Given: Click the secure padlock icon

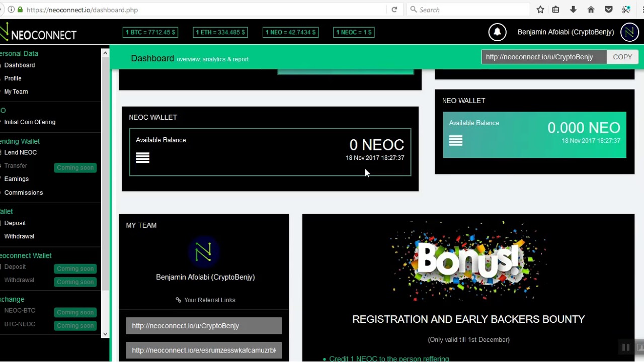Looking at the screenshot, I should [20, 10].
